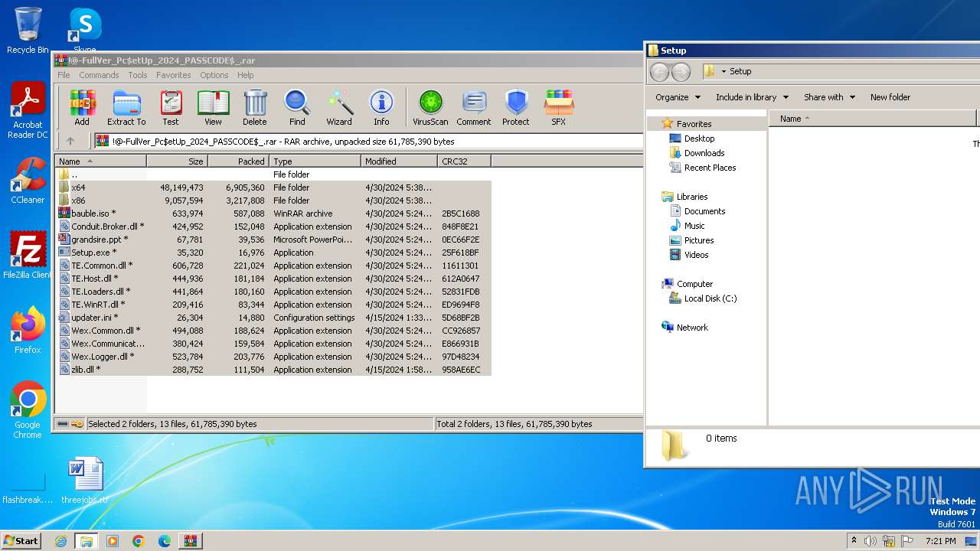Select Pictures library
Viewport: 980px width, 551px height.
(699, 240)
